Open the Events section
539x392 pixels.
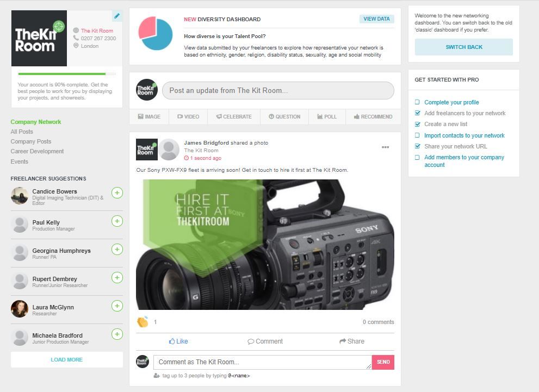[19, 161]
